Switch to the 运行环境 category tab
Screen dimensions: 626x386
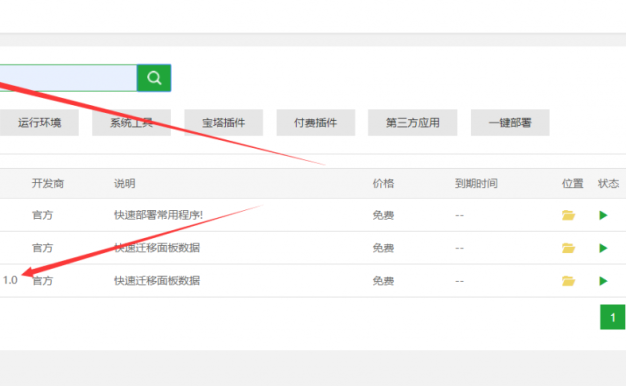point(39,123)
